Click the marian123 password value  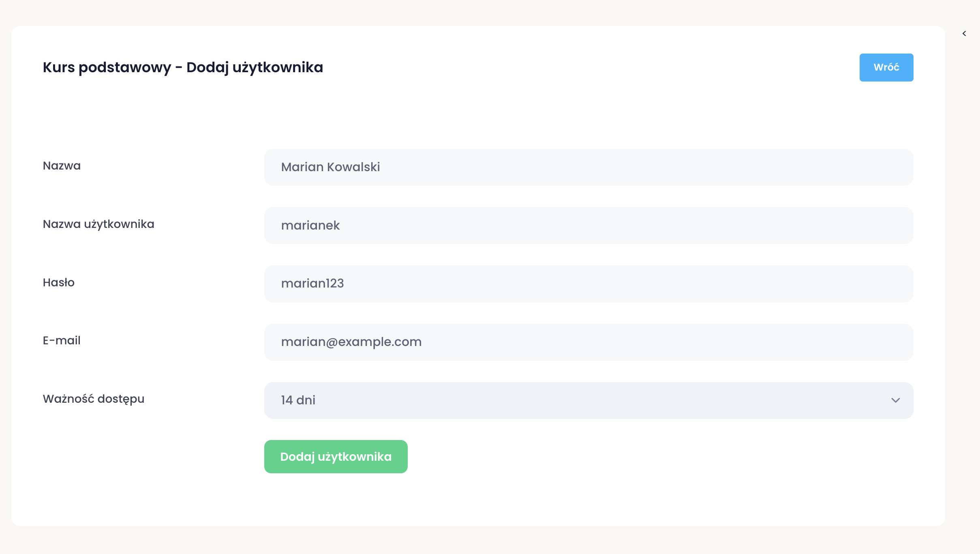[312, 283]
